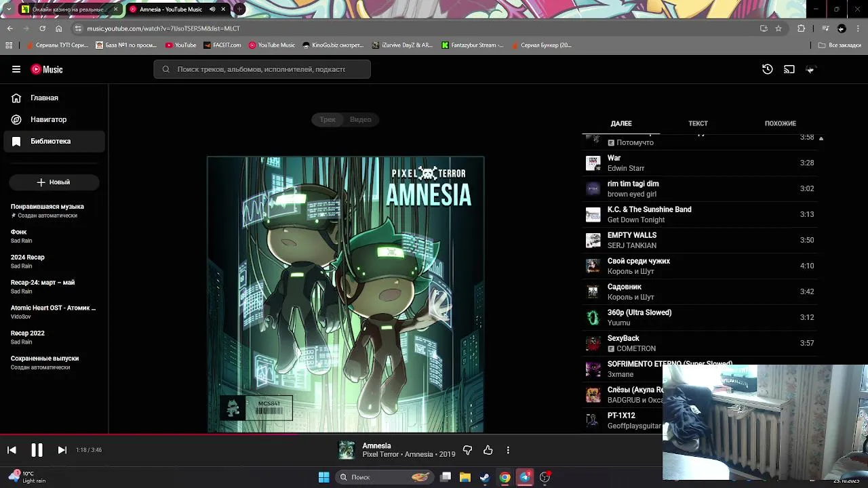The width and height of the screenshot is (868, 488).
Task: Click the search tracks input field
Action: click(262, 69)
